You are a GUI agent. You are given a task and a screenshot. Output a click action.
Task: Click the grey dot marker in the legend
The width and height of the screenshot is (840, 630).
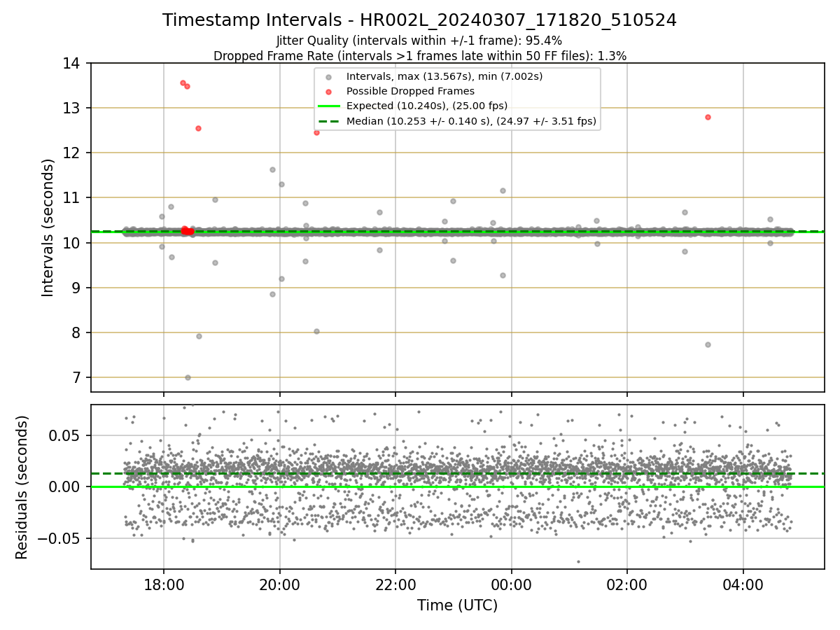point(330,76)
